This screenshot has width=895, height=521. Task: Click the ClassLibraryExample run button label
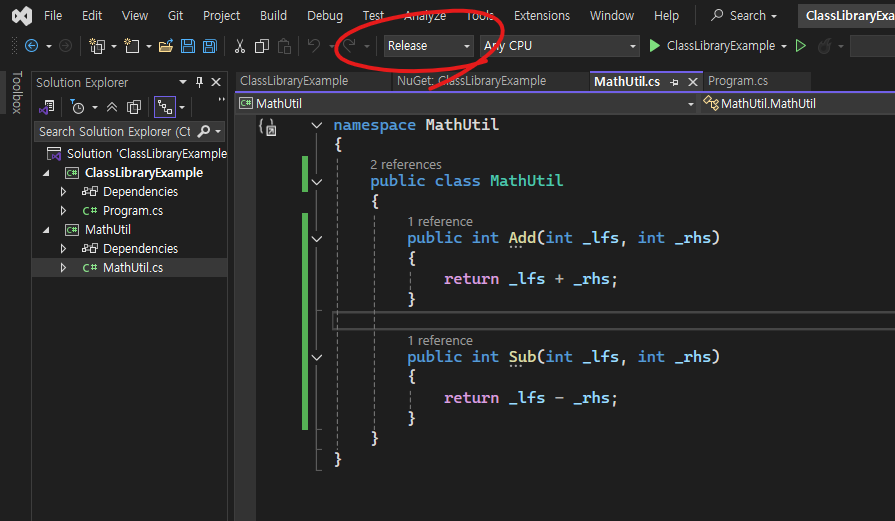(x=720, y=46)
